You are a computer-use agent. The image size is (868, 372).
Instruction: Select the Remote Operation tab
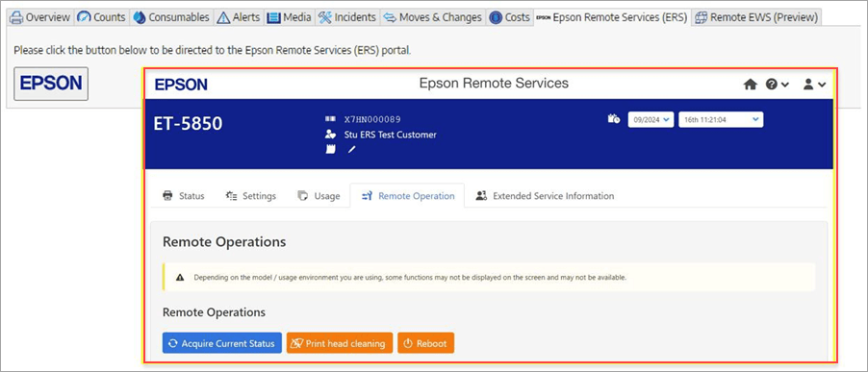click(x=407, y=196)
